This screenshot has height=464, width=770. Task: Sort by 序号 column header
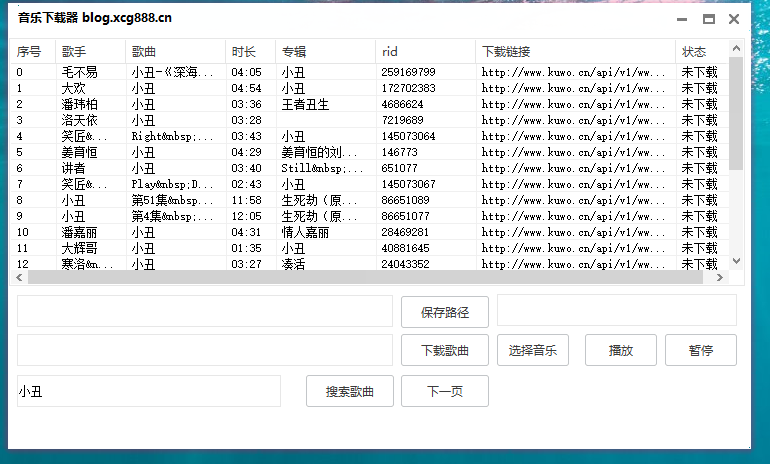pos(33,52)
